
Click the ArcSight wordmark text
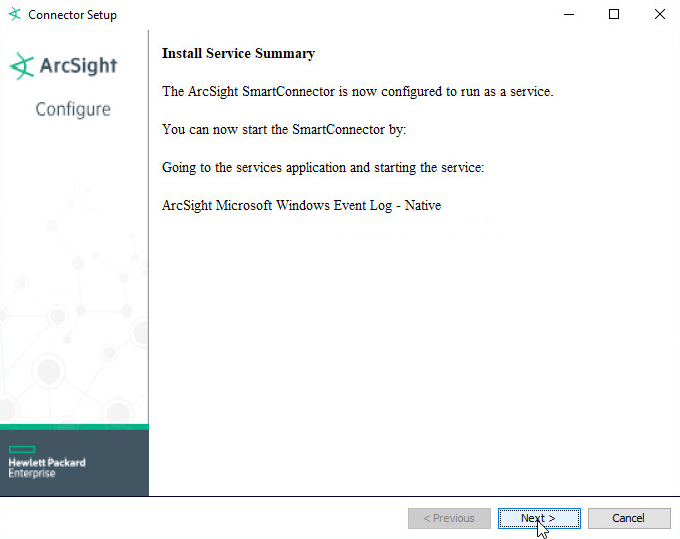pyautogui.click(x=78, y=66)
